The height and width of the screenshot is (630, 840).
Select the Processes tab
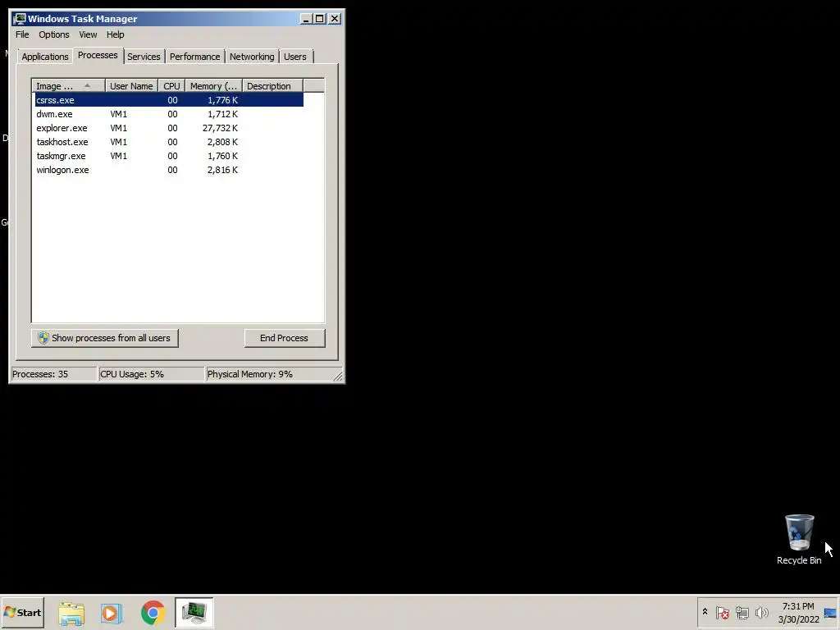tap(98, 55)
